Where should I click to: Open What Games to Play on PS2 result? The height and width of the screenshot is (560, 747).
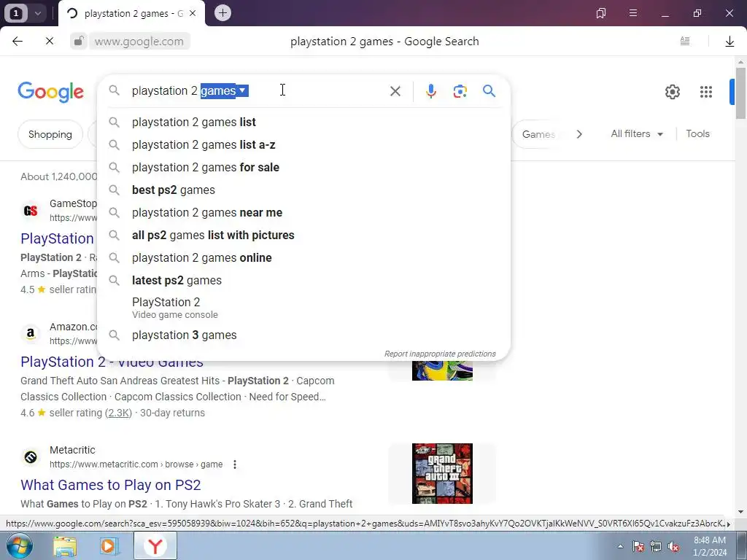point(111,485)
